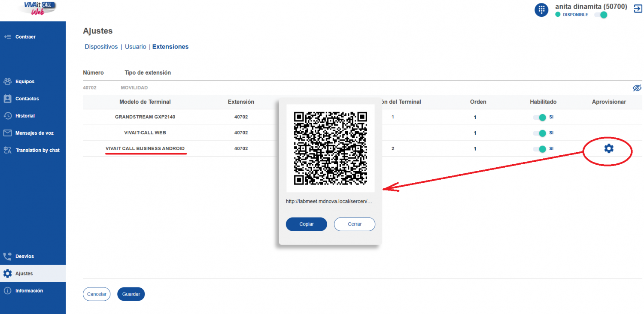Click GRANDSTREAM GXP2140 terminal model
The height and width of the screenshot is (314, 644).
145,117
